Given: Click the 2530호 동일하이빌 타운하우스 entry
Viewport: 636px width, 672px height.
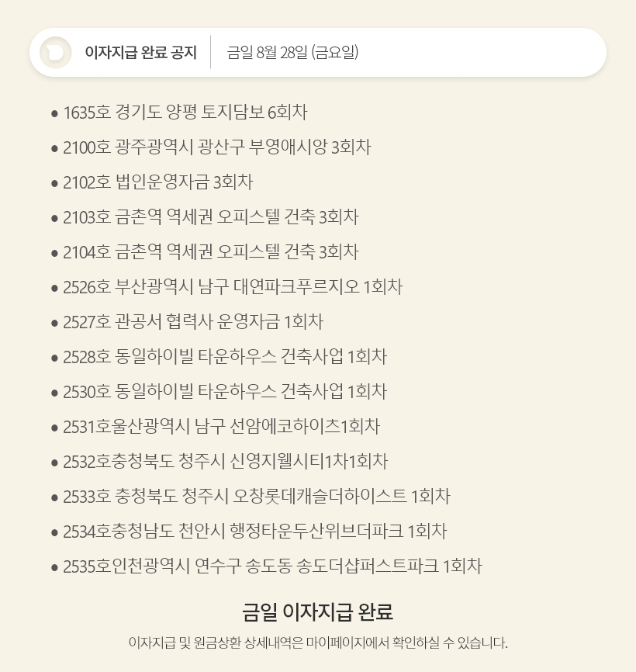Looking at the screenshot, I should [x=225, y=392].
